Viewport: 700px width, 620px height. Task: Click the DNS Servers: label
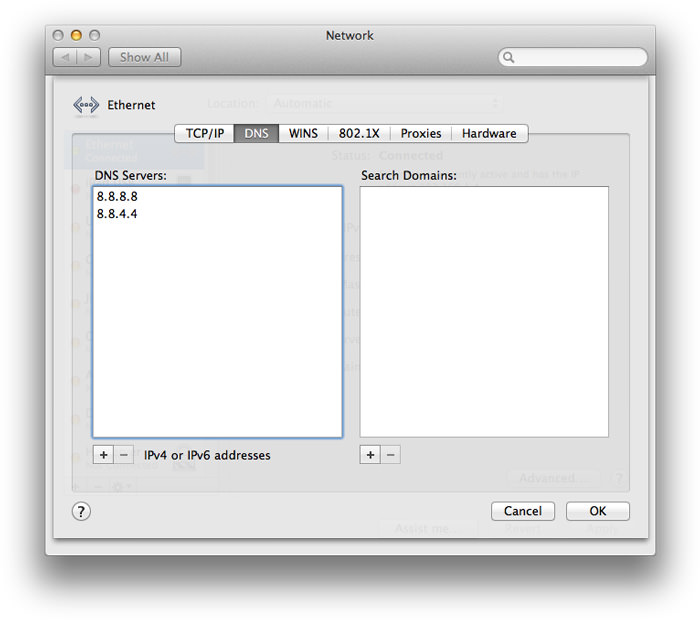pyautogui.click(x=130, y=175)
